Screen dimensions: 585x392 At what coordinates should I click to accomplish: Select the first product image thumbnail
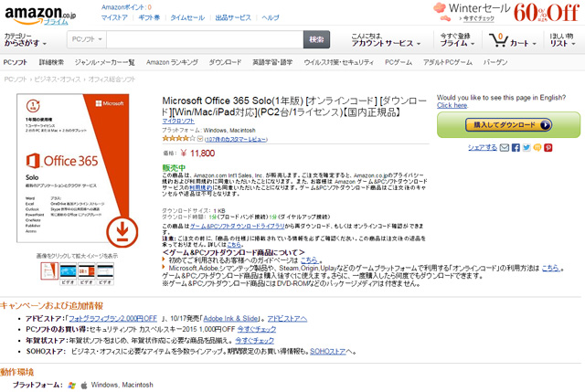pos(49,271)
